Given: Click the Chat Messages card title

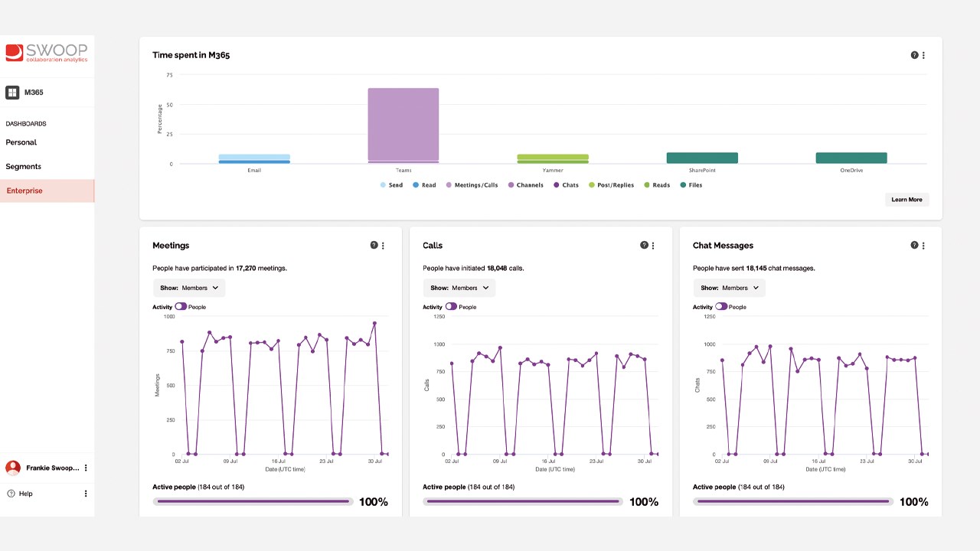Looking at the screenshot, I should [723, 246].
